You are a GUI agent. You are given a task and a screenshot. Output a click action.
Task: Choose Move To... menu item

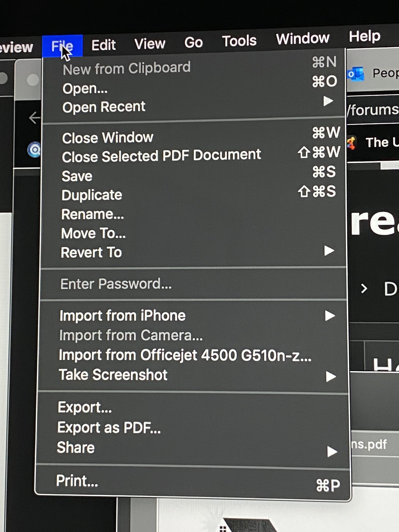193,233
